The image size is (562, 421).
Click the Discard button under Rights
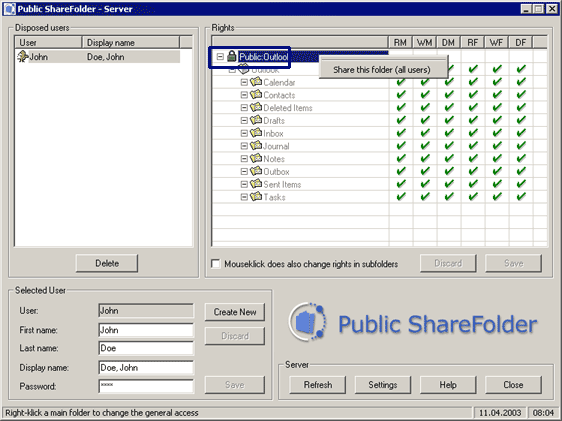448,263
